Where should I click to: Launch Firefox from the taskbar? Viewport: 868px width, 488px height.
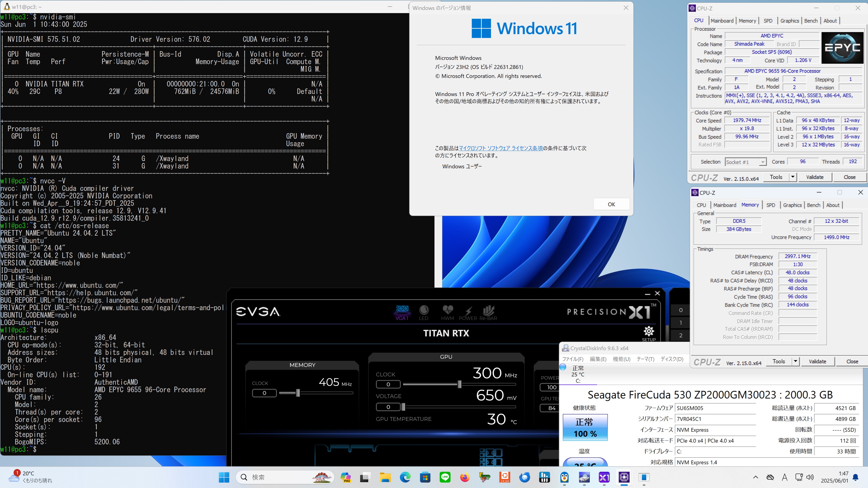pos(465,477)
